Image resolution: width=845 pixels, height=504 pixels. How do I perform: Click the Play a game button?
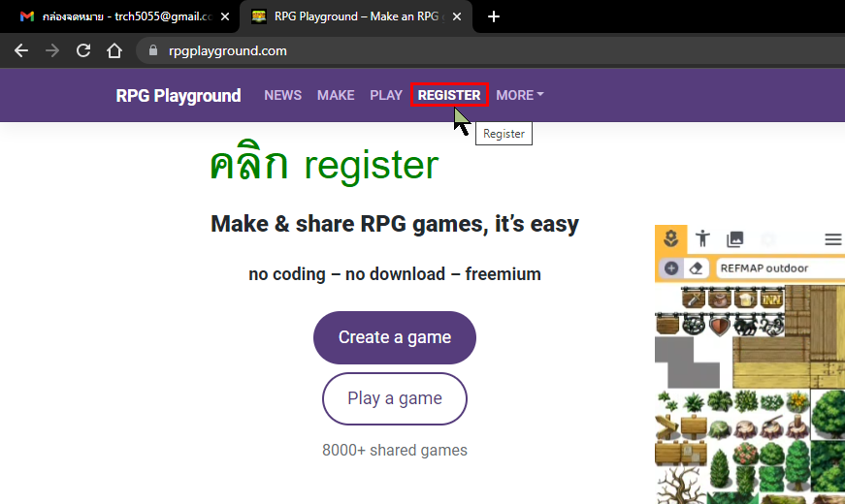(x=395, y=398)
